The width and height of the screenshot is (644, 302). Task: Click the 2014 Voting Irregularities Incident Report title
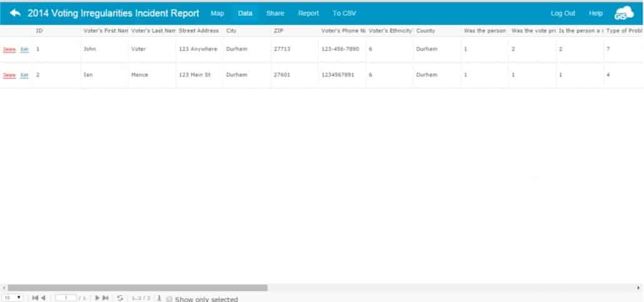(x=113, y=13)
